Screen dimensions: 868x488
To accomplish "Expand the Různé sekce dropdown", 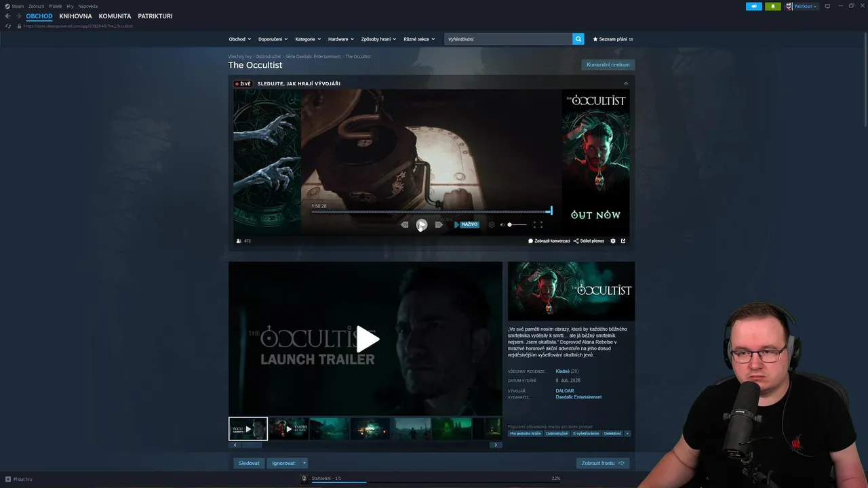I will (419, 39).
